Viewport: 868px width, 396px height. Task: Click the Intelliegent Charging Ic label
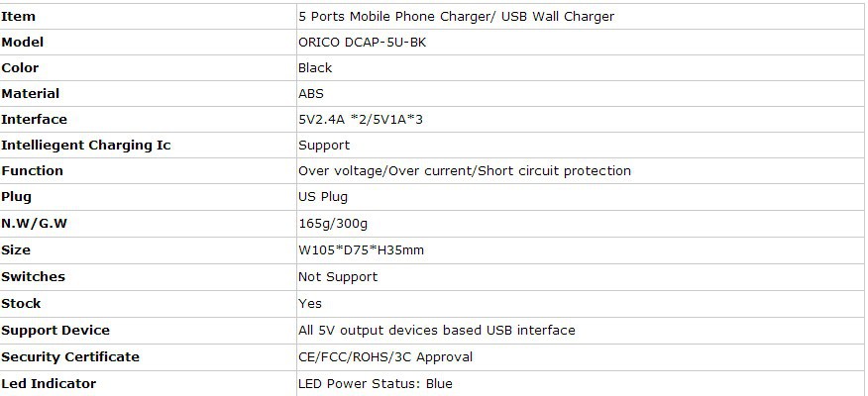[86, 146]
